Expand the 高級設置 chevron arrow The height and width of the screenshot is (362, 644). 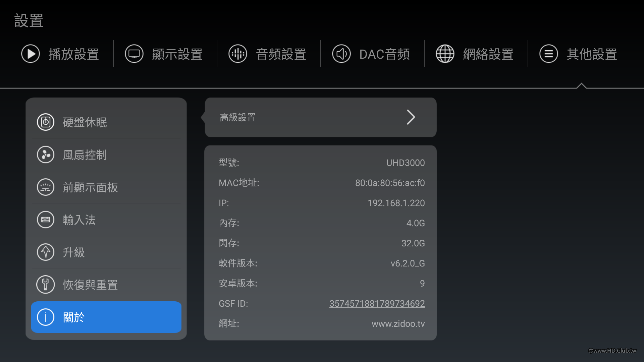[411, 117]
